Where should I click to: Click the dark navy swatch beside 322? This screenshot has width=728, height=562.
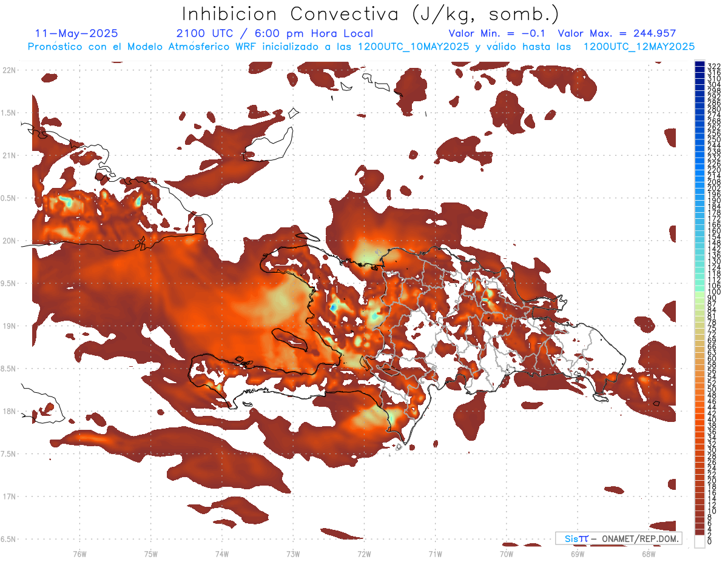coord(699,64)
